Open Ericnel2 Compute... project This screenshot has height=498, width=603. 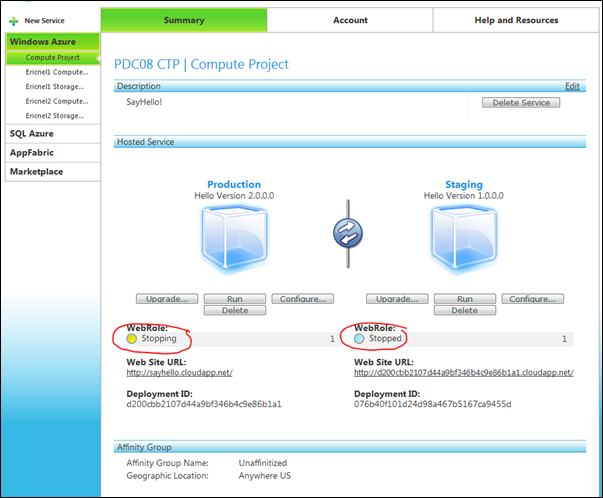[x=57, y=101]
